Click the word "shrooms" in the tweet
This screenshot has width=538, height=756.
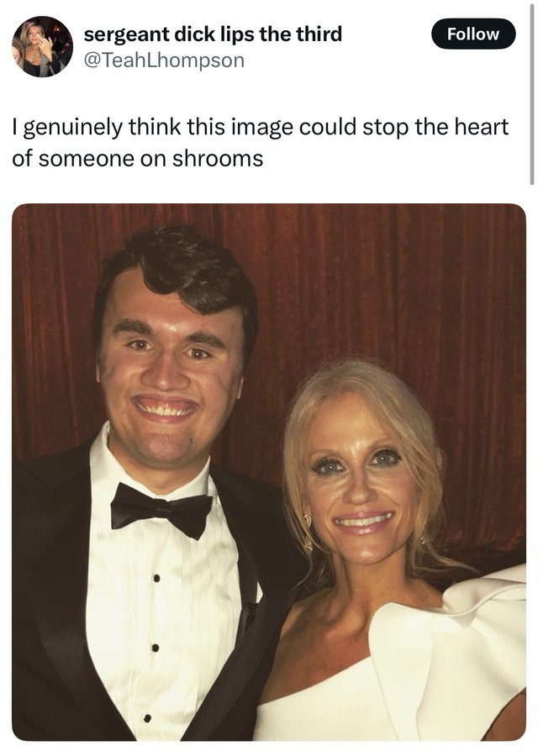tap(218, 158)
